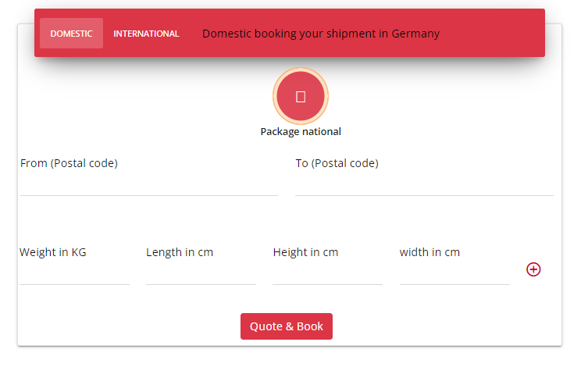Open the INTERNATIONAL tab
588x374 pixels.
coord(146,34)
